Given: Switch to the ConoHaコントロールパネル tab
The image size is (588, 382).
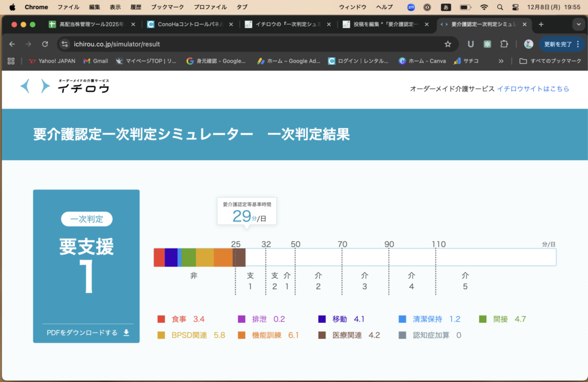Looking at the screenshot, I should (189, 25).
